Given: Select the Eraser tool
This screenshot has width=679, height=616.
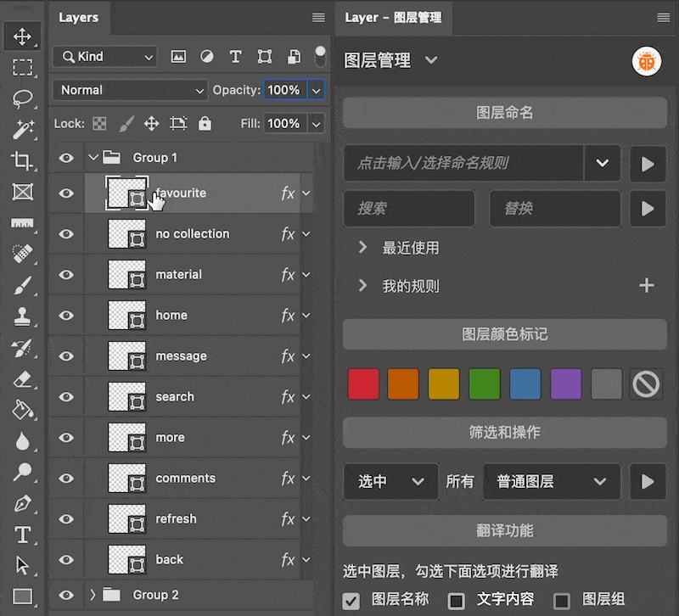Looking at the screenshot, I should [22, 378].
